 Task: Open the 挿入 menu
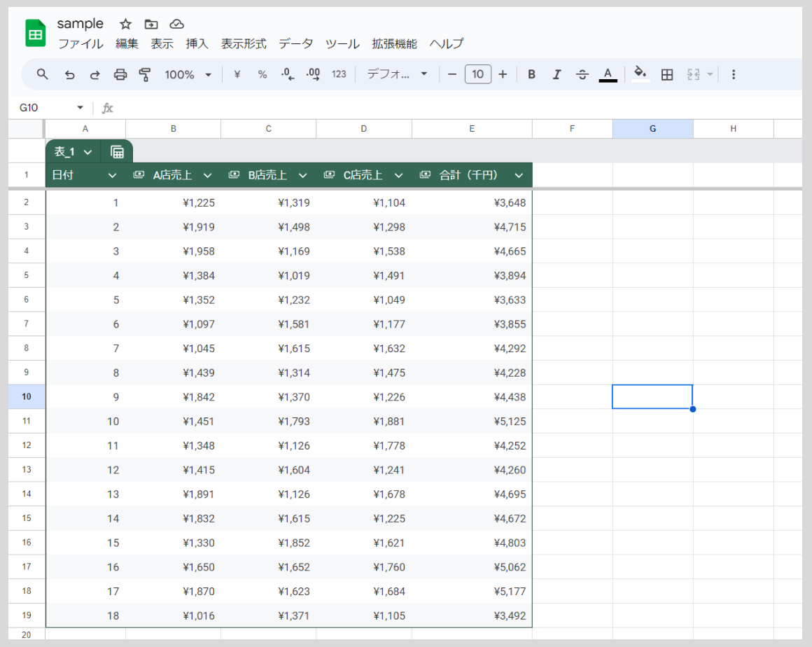click(197, 44)
